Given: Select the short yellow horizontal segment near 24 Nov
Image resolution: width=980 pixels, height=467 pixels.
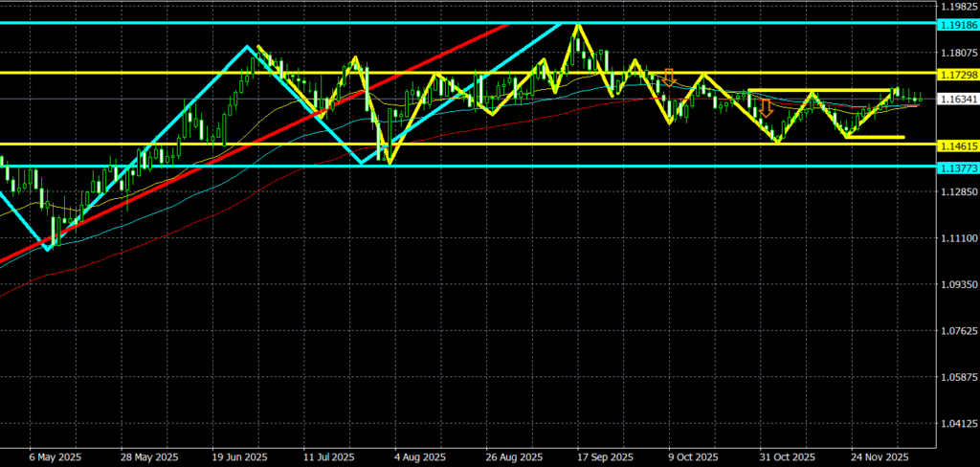Looking at the screenshot, I should 875,137.
